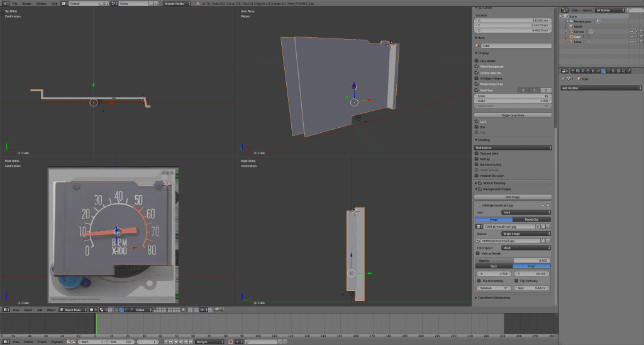Open the Material properties tab
The width and height of the screenshot is (644, 345).
614,71
